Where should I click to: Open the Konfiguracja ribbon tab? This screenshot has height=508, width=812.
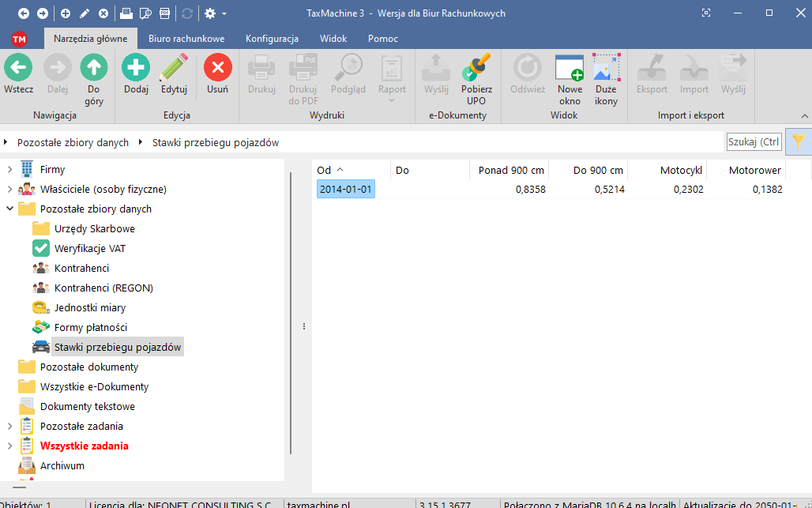point(272,38)
